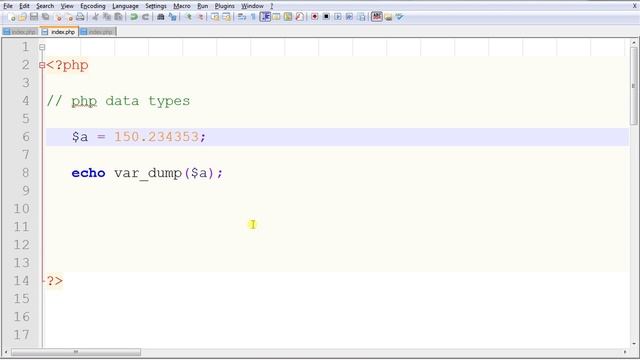This screenshot has height=360, width=640.
Task: Click line number 17 in margin
Action: tap(21, 335)
